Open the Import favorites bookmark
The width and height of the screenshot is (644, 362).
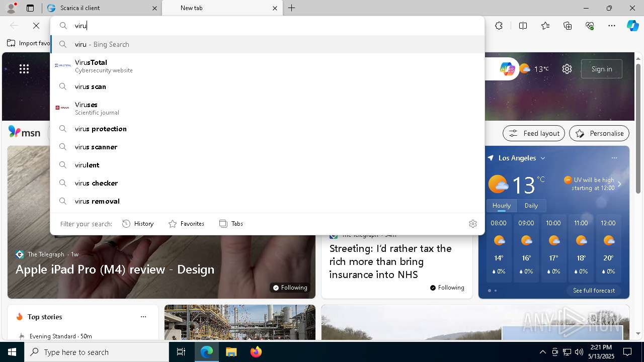click(29, 43)
